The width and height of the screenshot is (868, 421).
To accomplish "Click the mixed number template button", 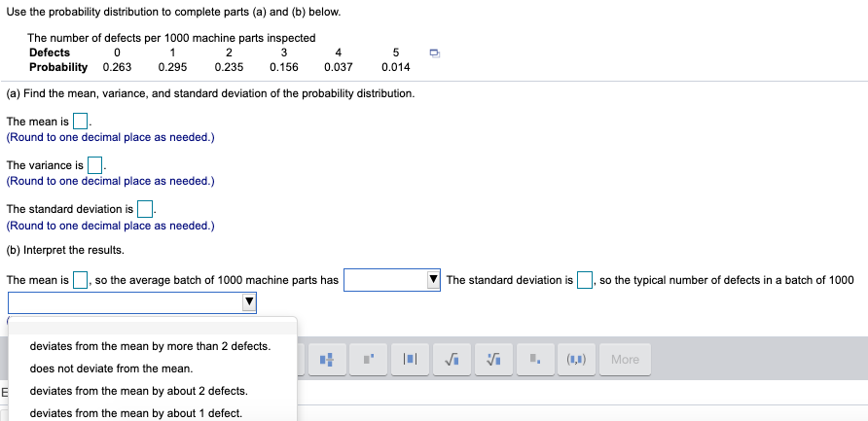I will (328, 360).
